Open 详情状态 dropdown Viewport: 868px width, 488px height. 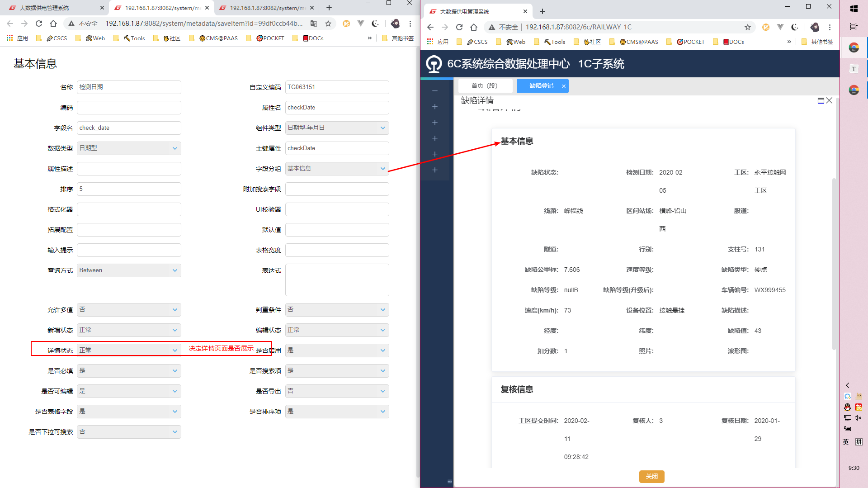(129, 351)
